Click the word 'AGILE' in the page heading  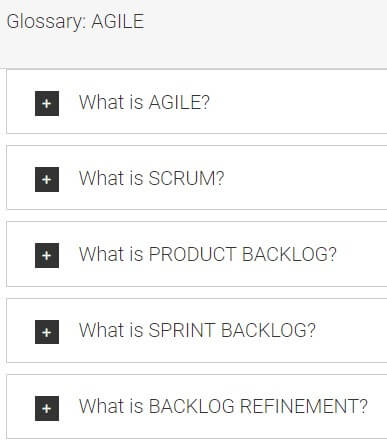(118, 22)
